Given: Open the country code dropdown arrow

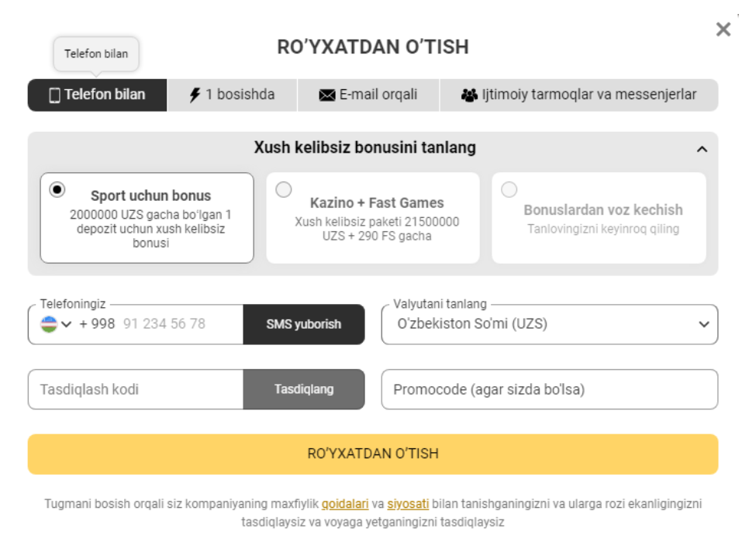Looking at the screenshot, I should click(x=67, y=324).
